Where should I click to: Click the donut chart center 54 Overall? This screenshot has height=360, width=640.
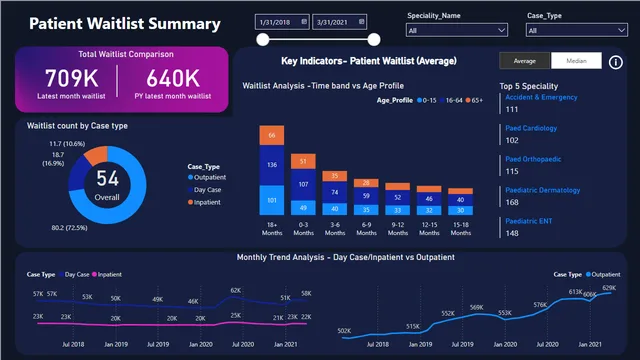[x=107, y=185]
